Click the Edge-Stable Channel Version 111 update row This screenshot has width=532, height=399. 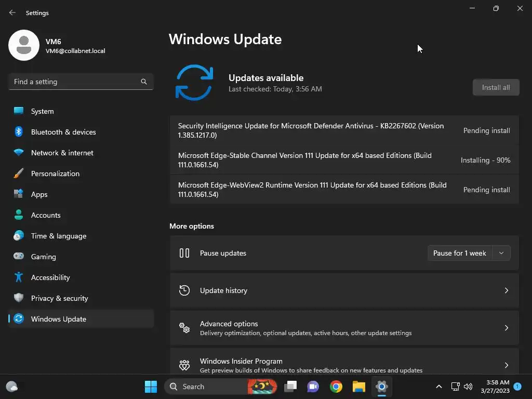(x=344, y=160)
